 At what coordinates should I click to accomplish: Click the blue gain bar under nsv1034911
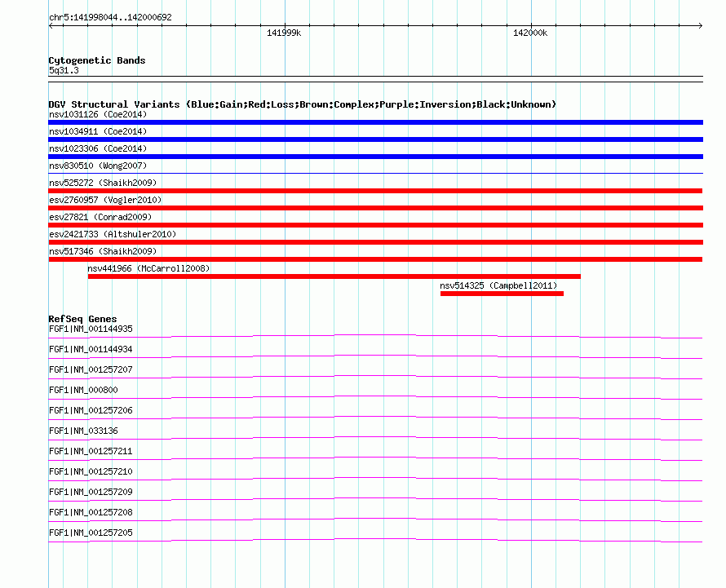pos(375,139)
